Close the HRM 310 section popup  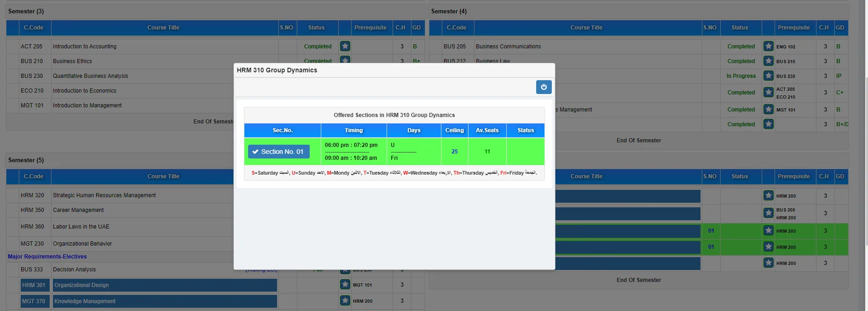[544, 87]
